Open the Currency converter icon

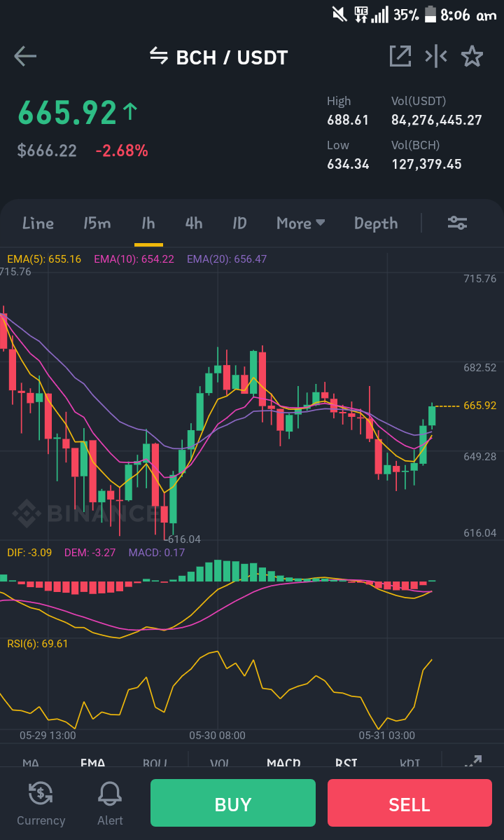click(41, 793)
